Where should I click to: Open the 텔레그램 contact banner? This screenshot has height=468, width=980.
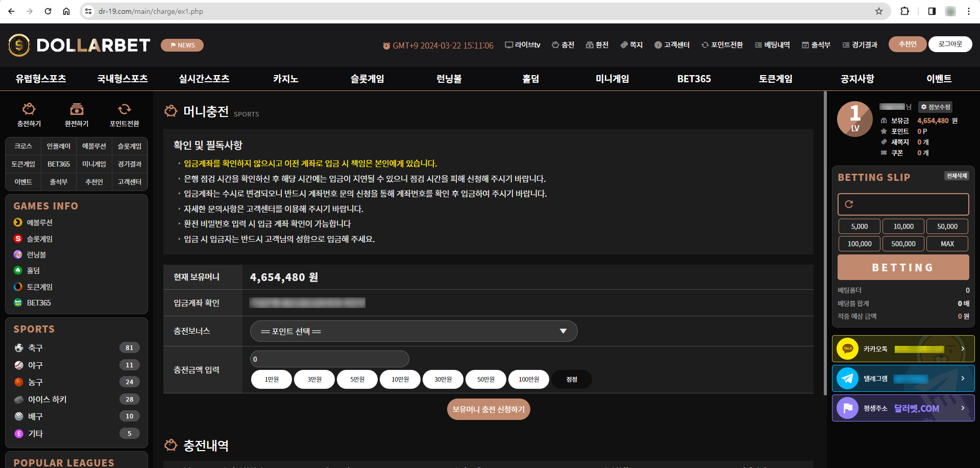pyautogui.click(x=903, y=379)
